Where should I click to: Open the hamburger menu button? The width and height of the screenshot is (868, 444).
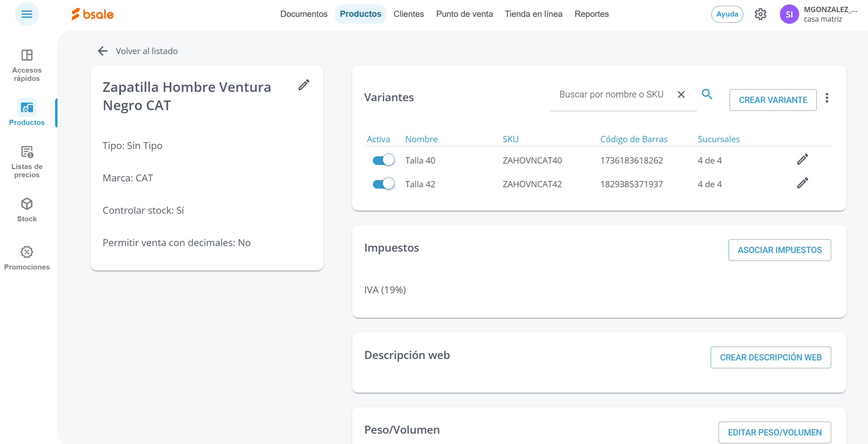pyautogui.click(x=27, y=14)
